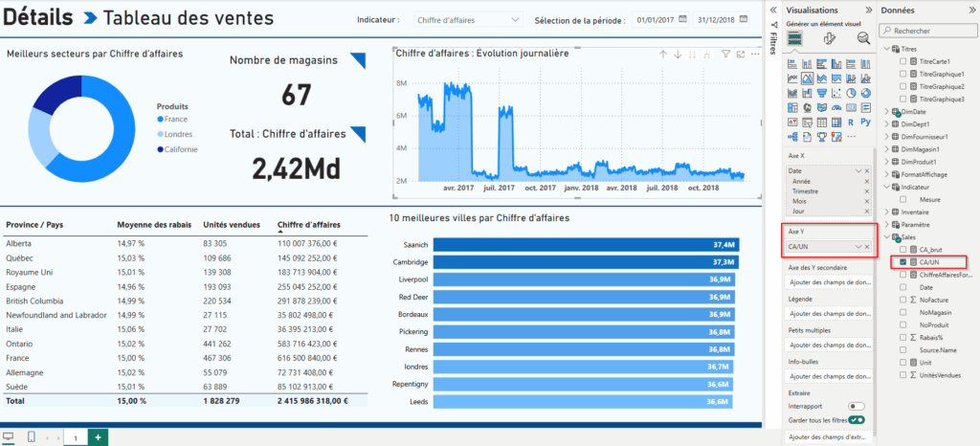The image size is (980, 446).
Task: Select the stacked bar chart visual icon
Action: pos(792,64)
